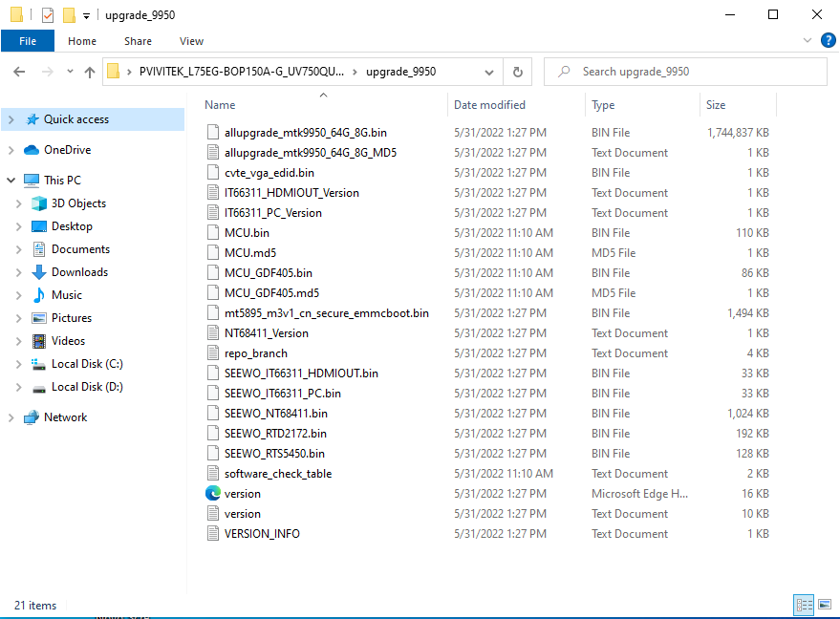Viewport: 840px width, 619px height.
Task: Sort by Date modified column header
Action: point(489,105)
